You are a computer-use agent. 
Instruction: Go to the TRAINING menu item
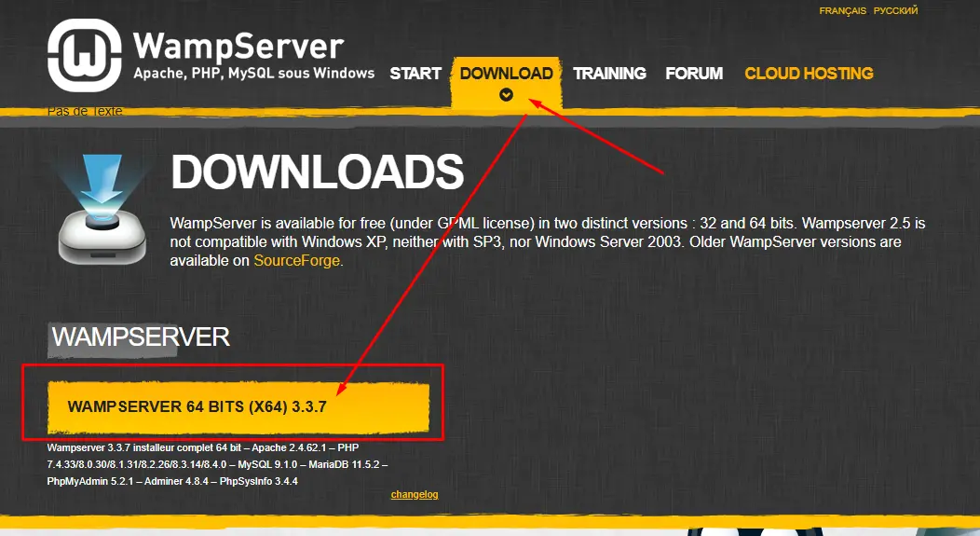point(609,74)
